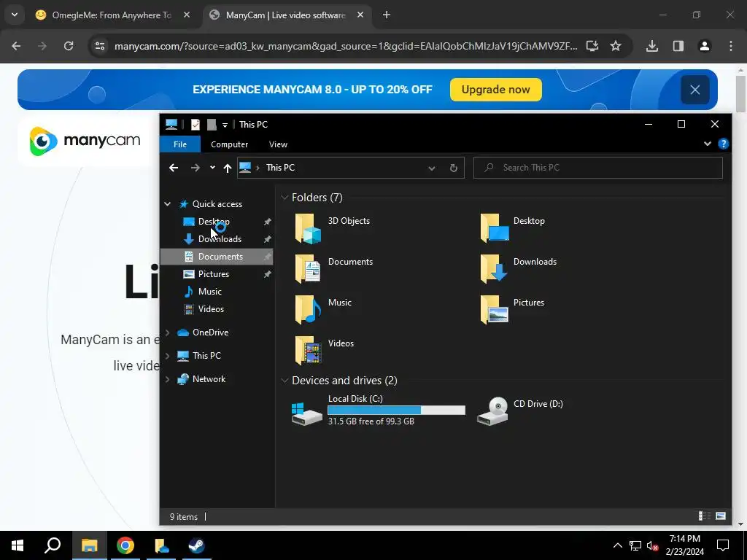The width and height of the screenshot is (747, 560).
Task: Install app icon in address bar
Action: (x=592, y=46)
